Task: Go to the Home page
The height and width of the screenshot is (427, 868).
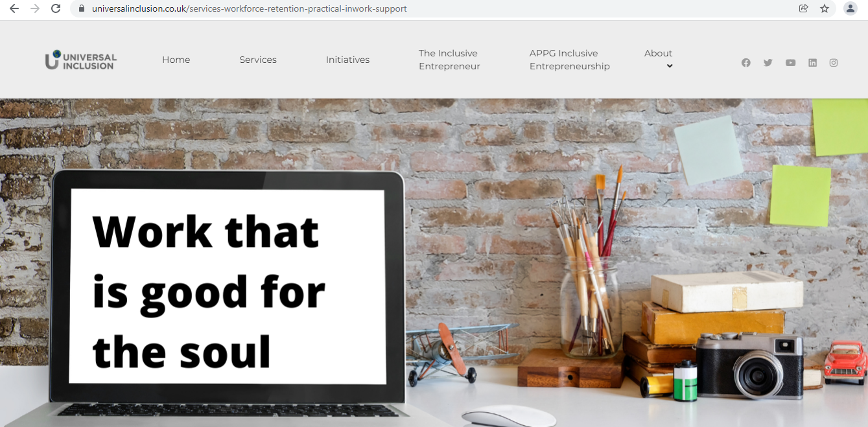Action: coord(176,60)
